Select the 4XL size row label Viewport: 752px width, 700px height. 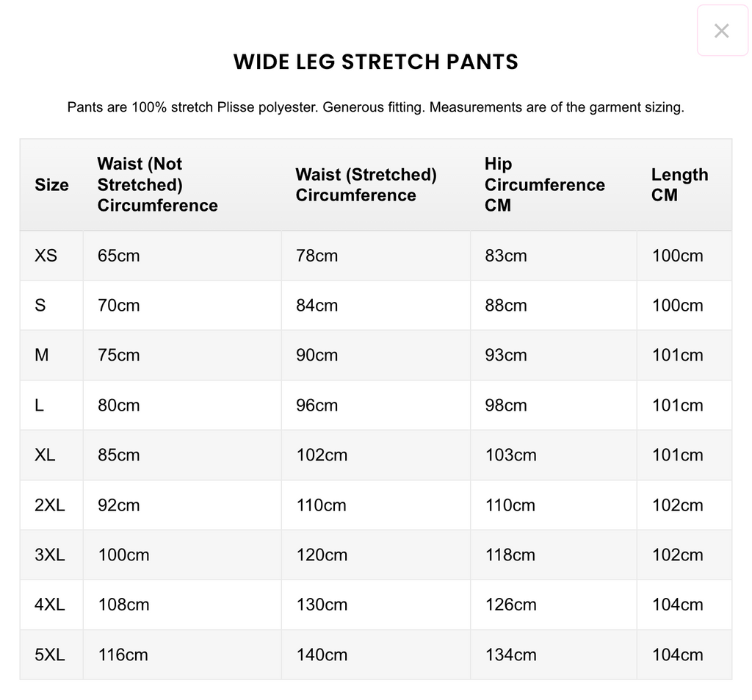point(50,605)
